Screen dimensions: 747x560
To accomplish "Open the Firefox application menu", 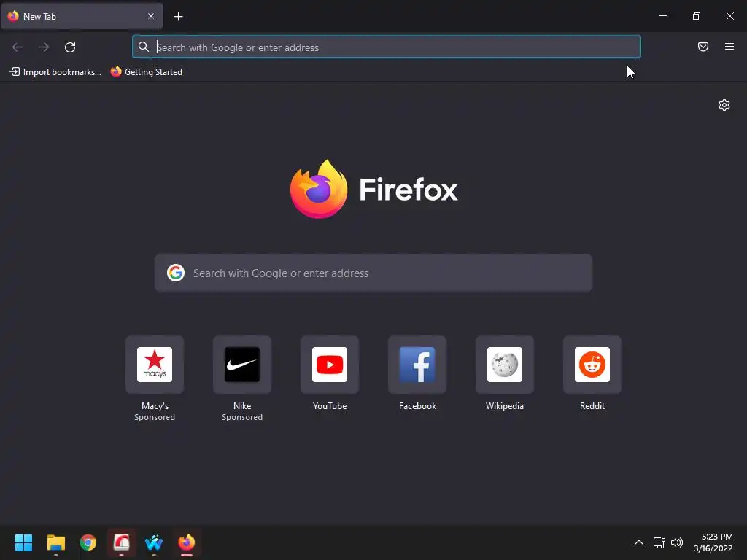I will (x=729, y=47).
